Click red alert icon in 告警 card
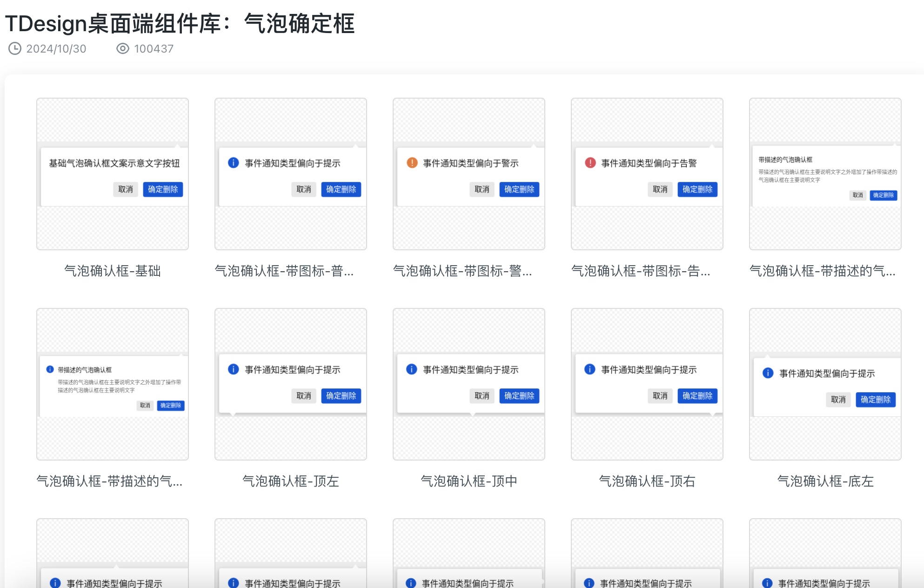Image resolution: width=924 pixels, height=588 pixels. coord(590,163)
